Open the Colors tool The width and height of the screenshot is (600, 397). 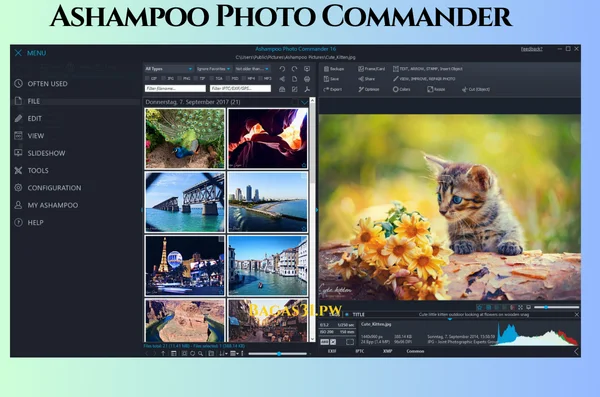(401, 89)
